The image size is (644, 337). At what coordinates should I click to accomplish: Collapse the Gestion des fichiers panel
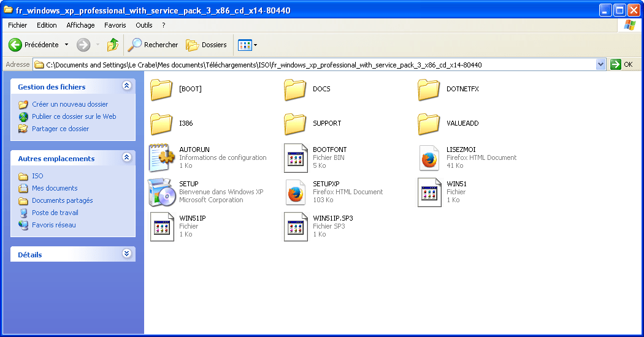[127, 85]
